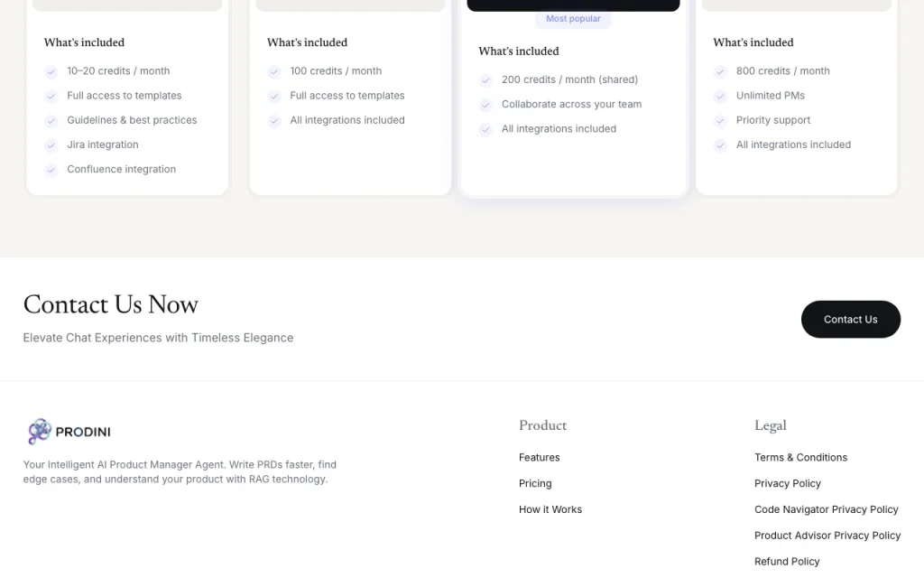The image size is (924, 578).
Task: Click the checkmark beside "200 credits / month (shared)"
Action: pos(485,80)
